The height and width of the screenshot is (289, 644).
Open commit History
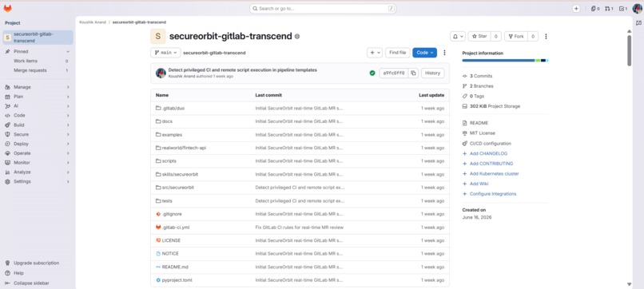[432, 73]
